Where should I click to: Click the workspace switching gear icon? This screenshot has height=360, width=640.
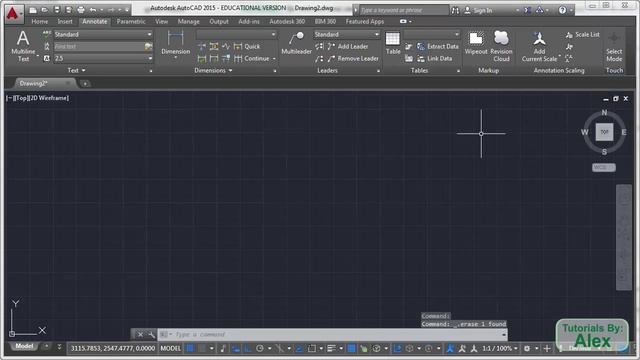527,348
